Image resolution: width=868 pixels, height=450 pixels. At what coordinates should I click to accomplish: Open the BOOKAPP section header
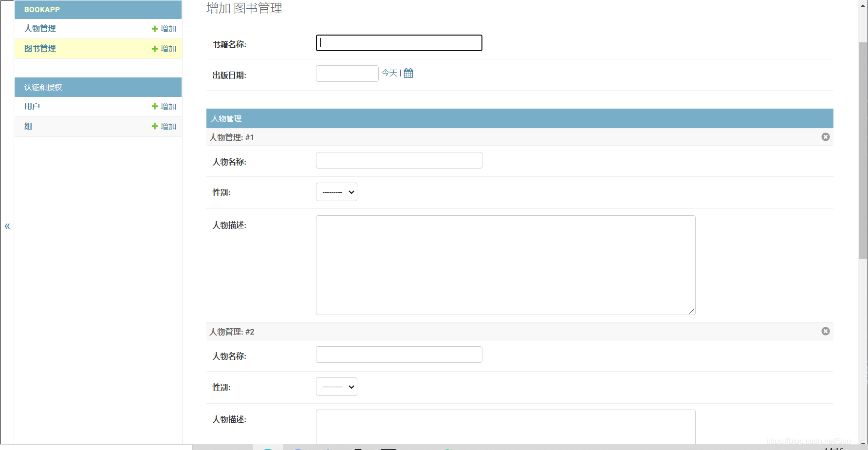[42, 10]
